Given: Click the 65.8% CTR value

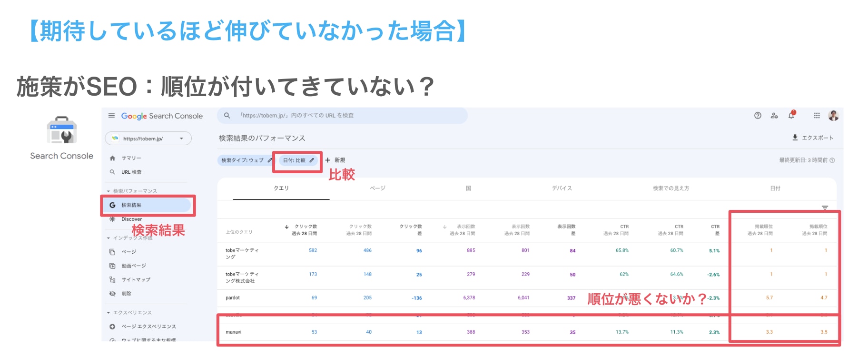Looking at the screenshot, I should click(622, 250).
